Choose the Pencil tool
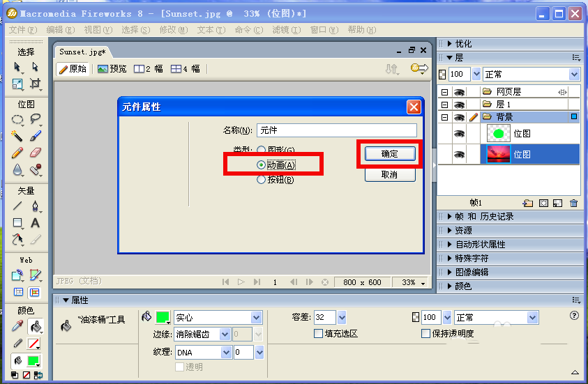Viewport: 588px width, 384px height. [17, 153]
